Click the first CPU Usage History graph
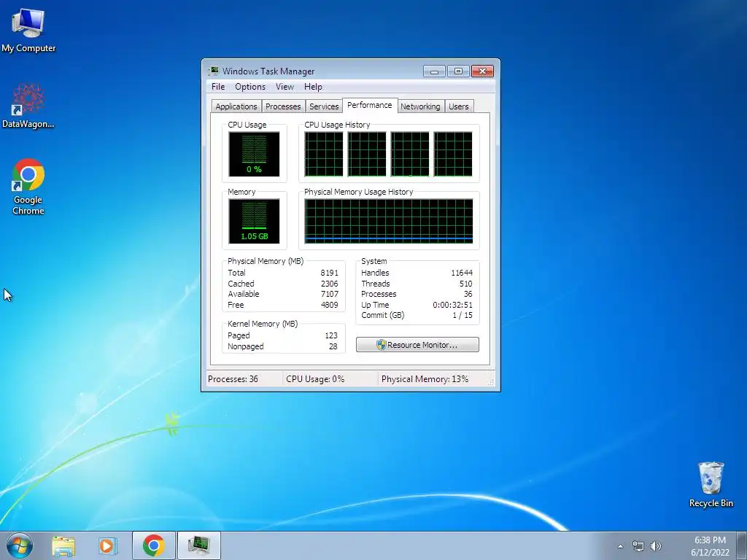747x560 pixels. tap(324, 154)
